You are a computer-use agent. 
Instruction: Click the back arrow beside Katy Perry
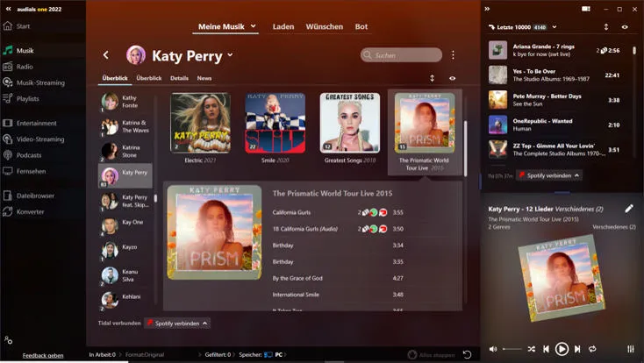(x=106, y=55)
